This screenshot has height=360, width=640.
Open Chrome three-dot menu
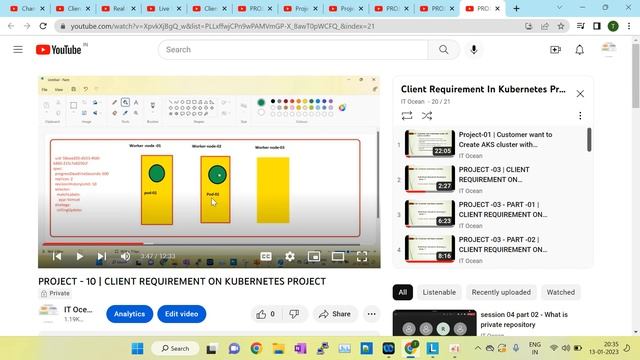pos(629,26)
